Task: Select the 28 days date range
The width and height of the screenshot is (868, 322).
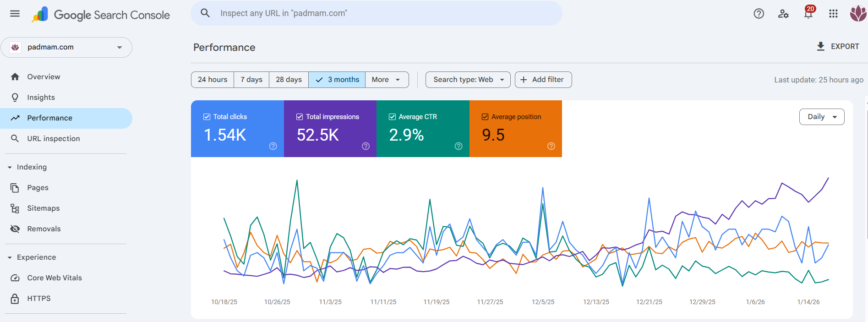Action: pos(289,80)
